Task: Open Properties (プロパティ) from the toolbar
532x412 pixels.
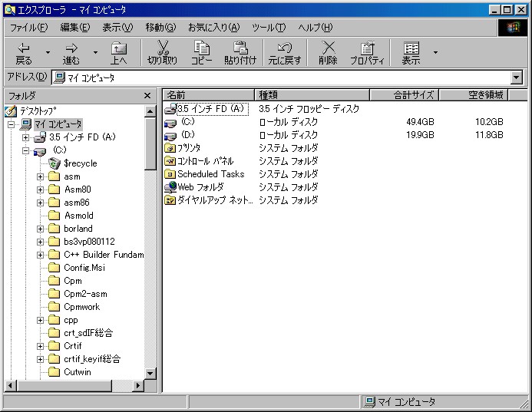Action: 367,48
